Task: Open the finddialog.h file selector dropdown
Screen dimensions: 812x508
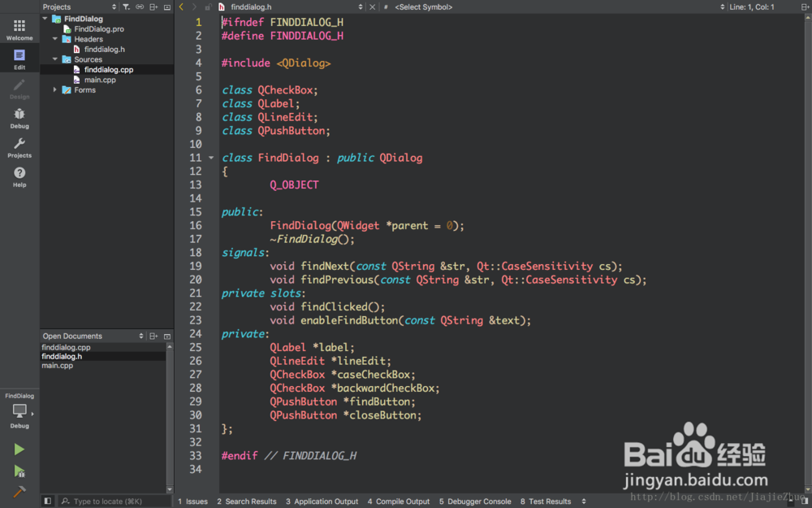Action: click(361, 7)
